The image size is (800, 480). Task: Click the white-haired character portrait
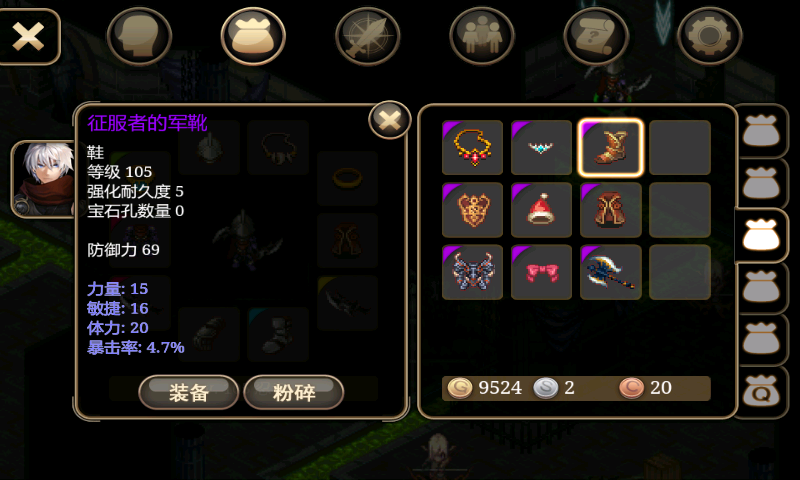44,179
